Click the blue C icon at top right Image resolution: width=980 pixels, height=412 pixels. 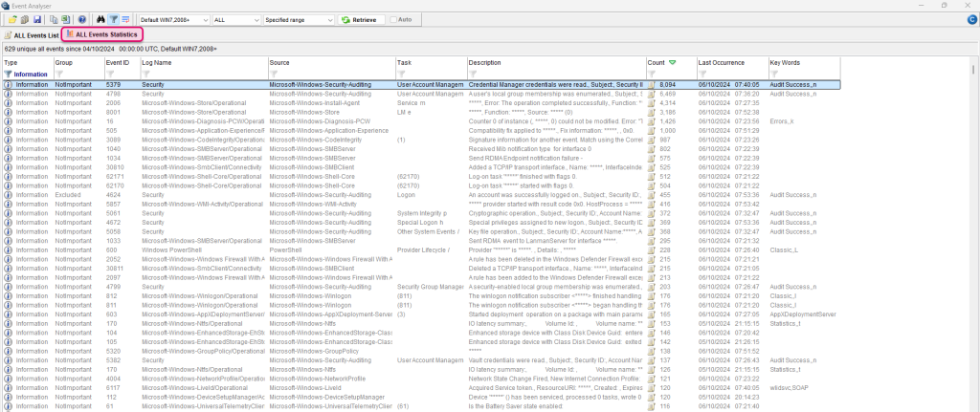pos(972,20)
